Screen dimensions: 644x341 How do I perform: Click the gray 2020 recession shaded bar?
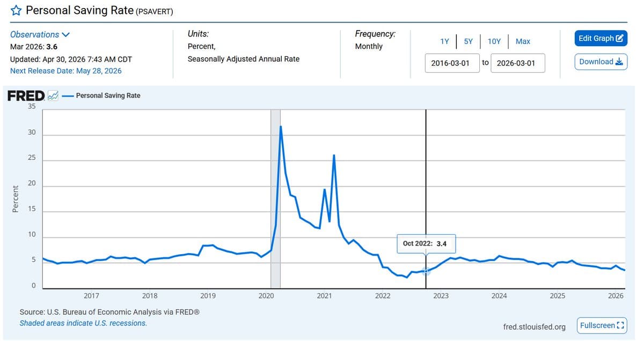click(x=275, y=198)
